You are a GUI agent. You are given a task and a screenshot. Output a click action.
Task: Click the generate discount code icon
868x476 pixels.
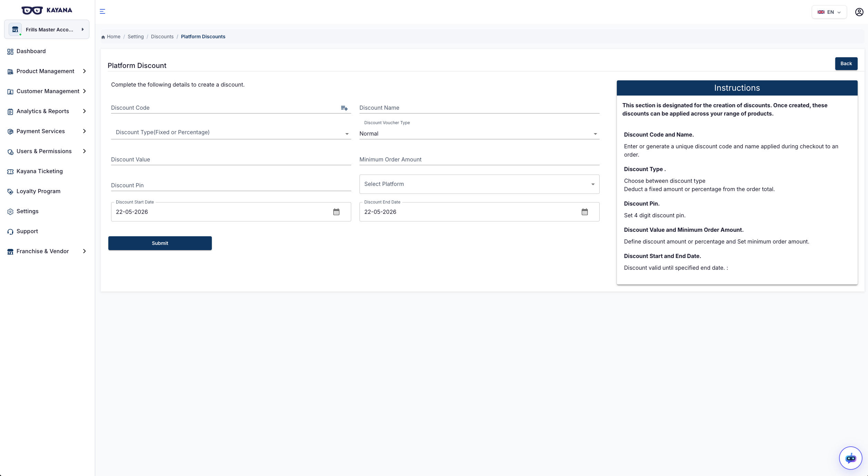tap(344, 108)
